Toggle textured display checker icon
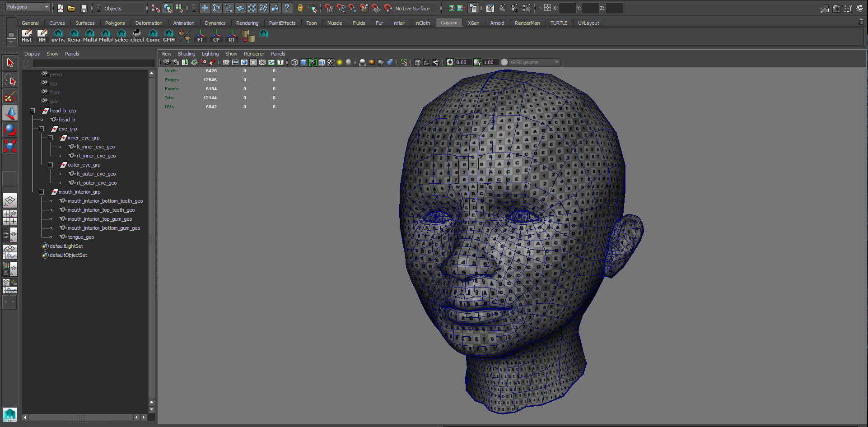This screenshot has height=427, width=868. tap(331, 62)
